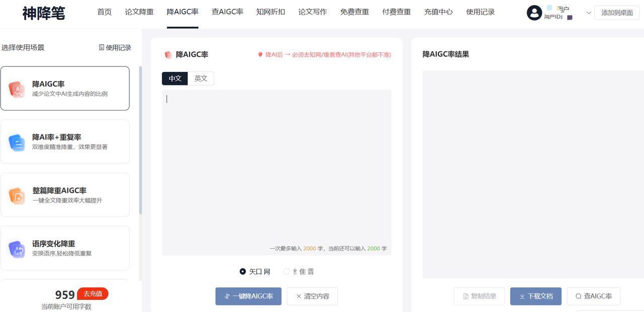Click 复制结果 button

point(479,296)
